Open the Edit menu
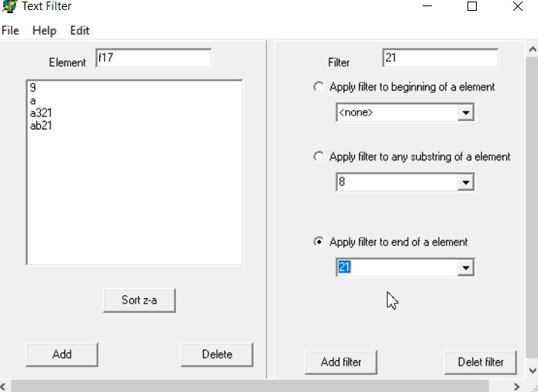The height and width of the screenshot is (392, 538). click(80, 30)
